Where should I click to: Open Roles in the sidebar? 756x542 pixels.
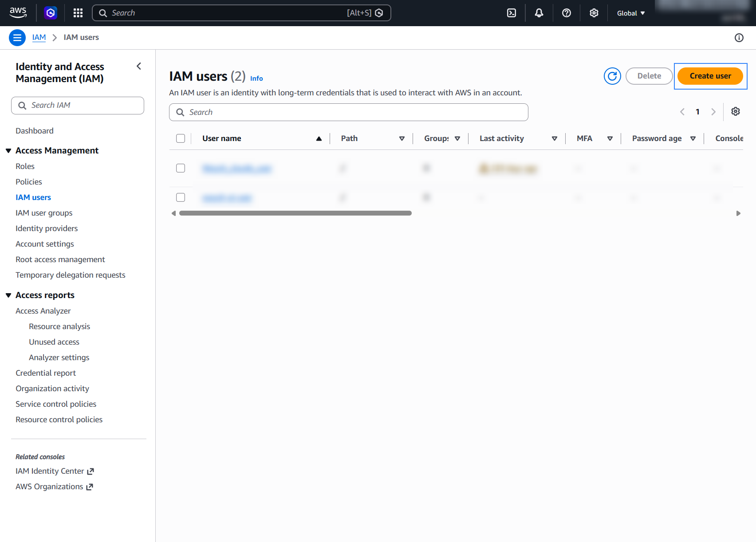pyautogui.click(x=25, y=166)
